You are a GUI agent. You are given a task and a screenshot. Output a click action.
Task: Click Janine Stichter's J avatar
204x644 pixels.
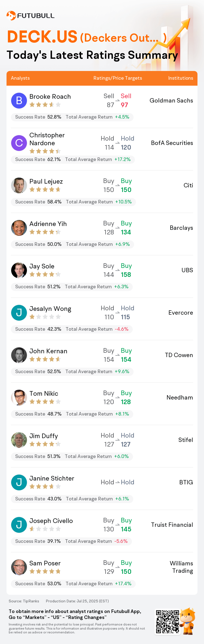pyautogui.click(x=19, y=482)
